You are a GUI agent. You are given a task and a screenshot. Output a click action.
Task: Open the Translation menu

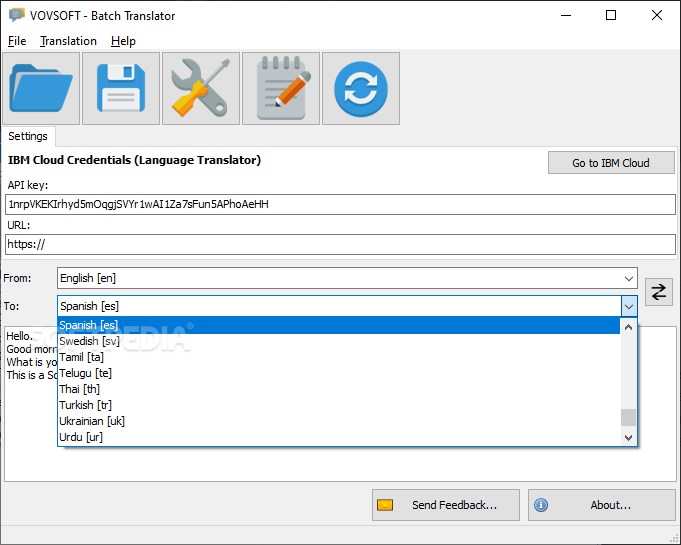tap(68, 41)
